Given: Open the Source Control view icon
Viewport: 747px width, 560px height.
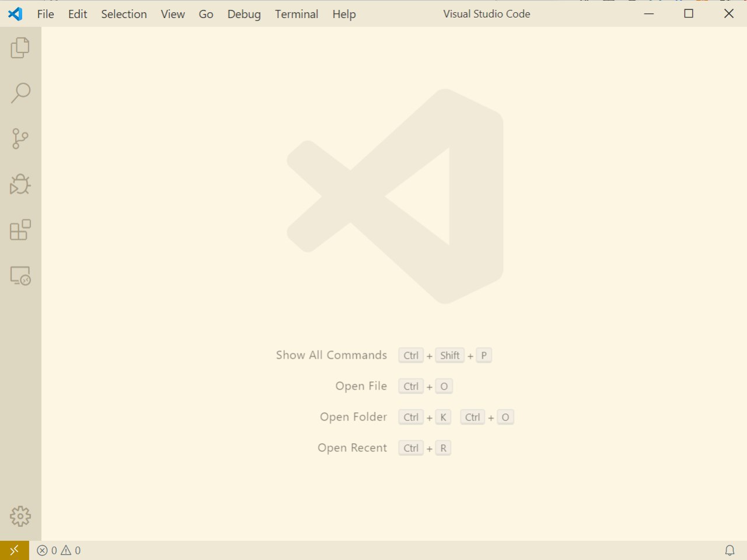Looking at the screenshot, I should pyautogui.click(x=20, y=139).
